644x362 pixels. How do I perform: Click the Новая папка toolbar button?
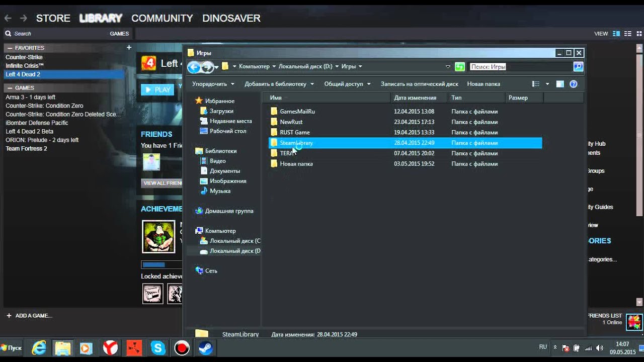pyautogui.click(x=484, y=84)
